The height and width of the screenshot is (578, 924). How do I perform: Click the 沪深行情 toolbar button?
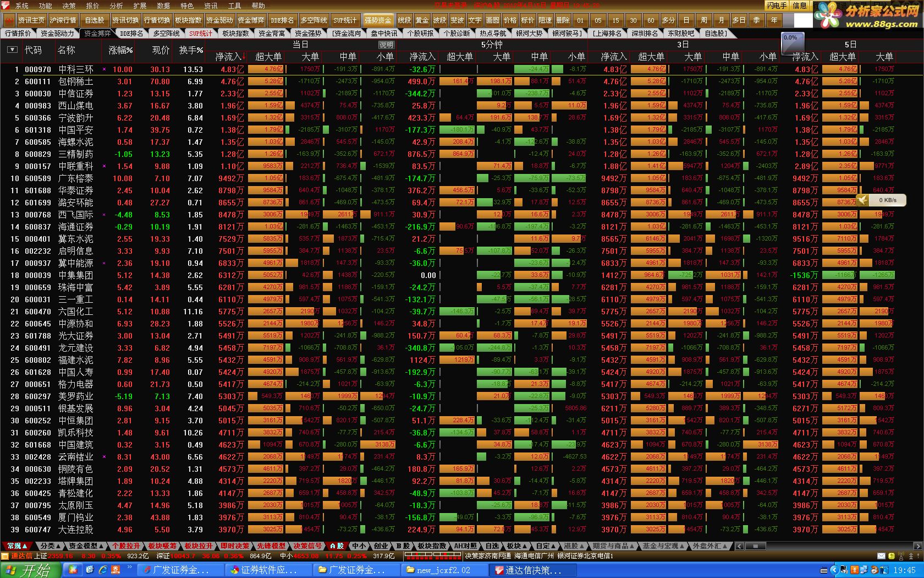[63, 20]
